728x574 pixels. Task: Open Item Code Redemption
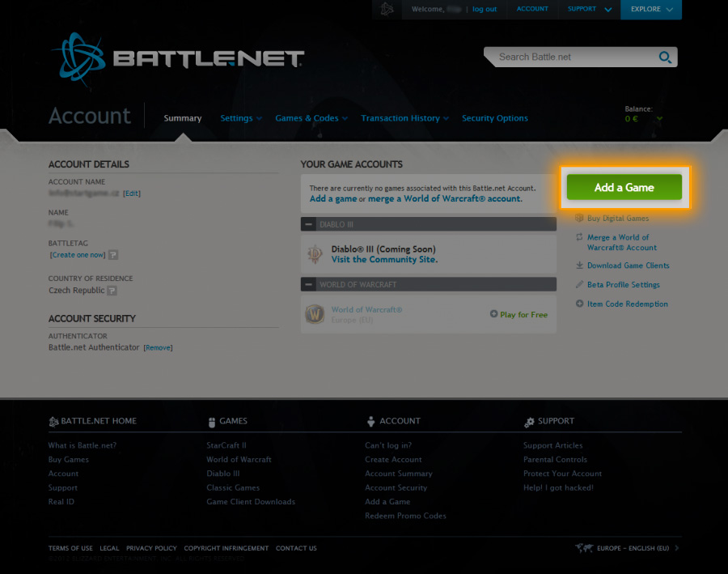[627, 304]
